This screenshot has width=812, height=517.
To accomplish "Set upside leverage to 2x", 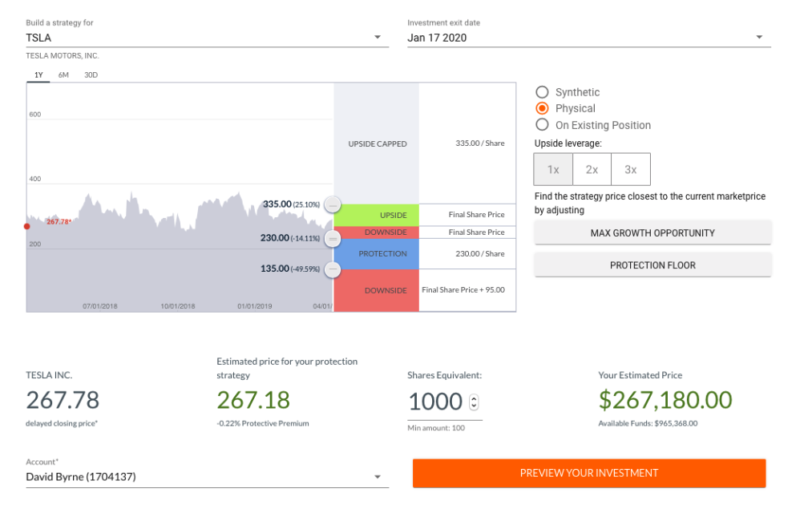I will coord(592,169).
